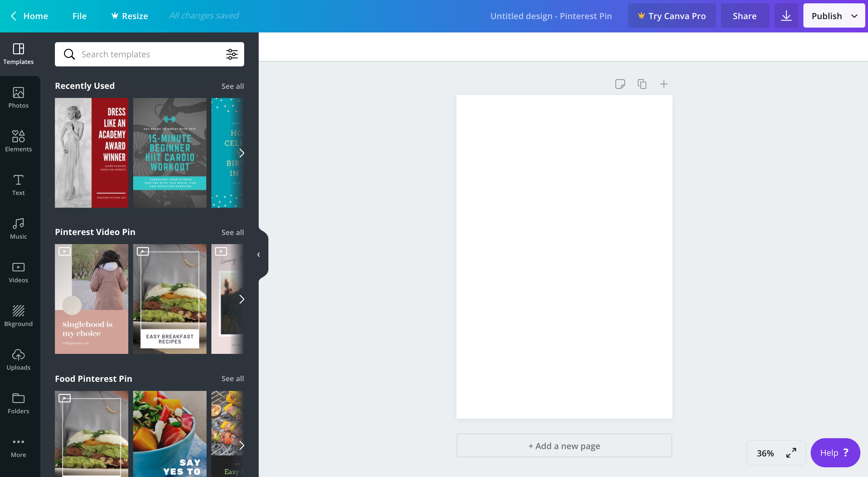Viewport: 868px width, 477px height.
Task: Click the Share button
Action: [x=745, y=16]
